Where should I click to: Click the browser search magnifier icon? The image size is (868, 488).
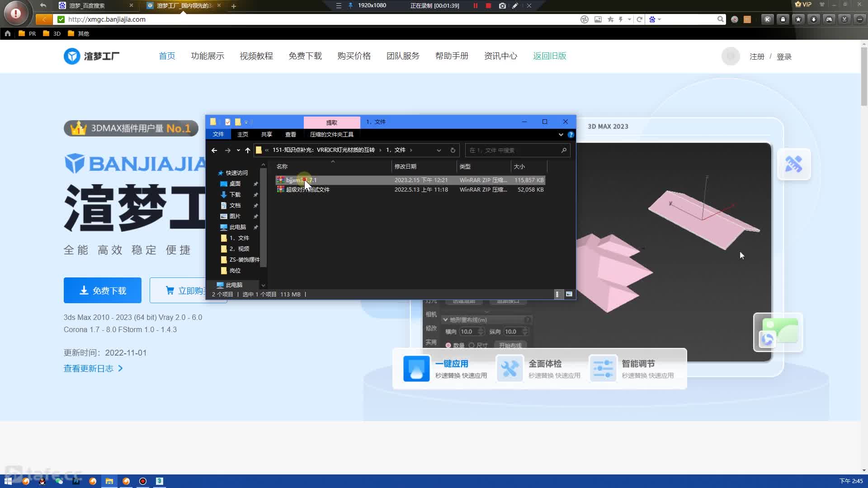720,19
